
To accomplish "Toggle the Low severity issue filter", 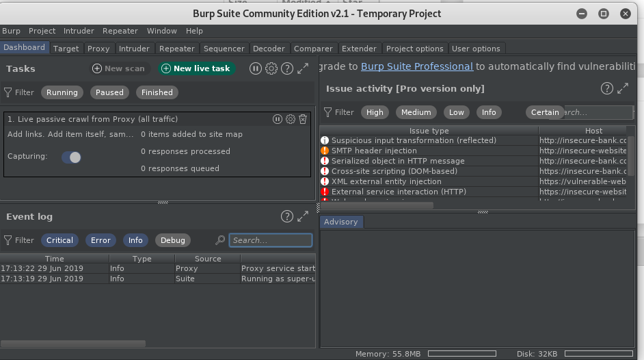I will pos(456,112).
